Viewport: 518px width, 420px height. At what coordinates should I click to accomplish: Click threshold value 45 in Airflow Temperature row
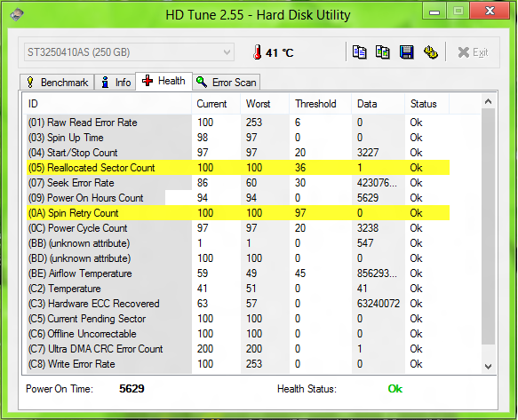pyautogui.click(x=300, y=273)
